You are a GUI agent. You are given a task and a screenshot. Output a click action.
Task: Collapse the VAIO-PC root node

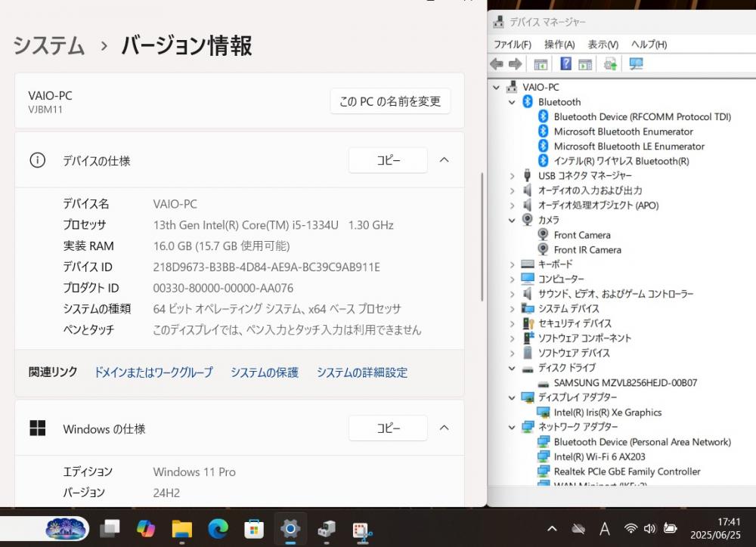[x=496, y=87]
